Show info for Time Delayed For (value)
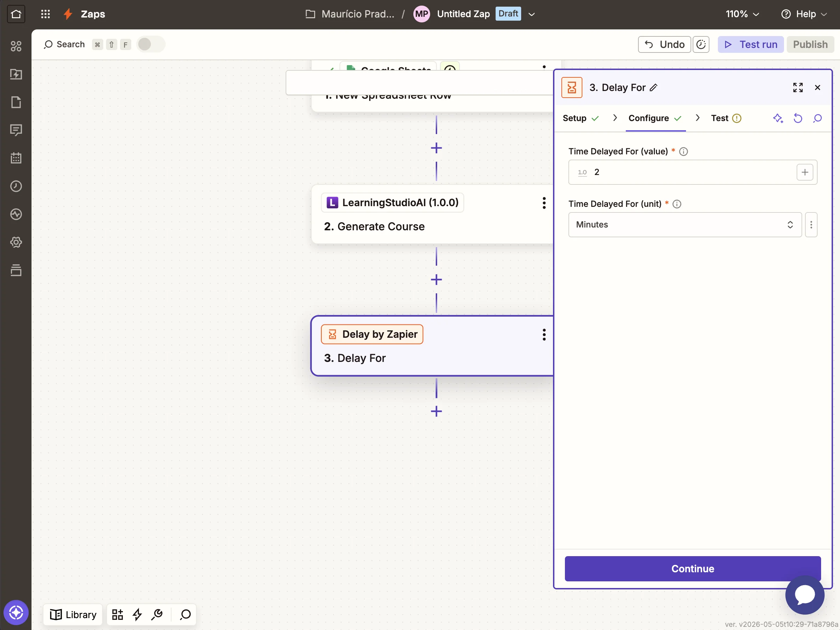Screen dimensions: 840x630 click(x=683, y=152)
